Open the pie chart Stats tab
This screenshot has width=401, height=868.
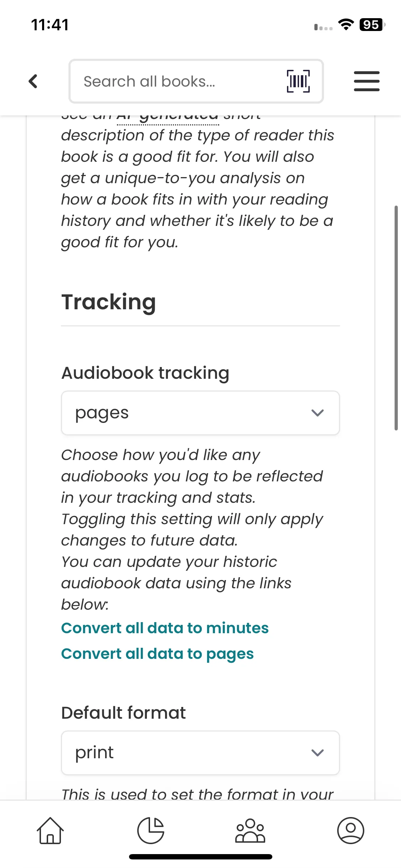coord(151,830)
